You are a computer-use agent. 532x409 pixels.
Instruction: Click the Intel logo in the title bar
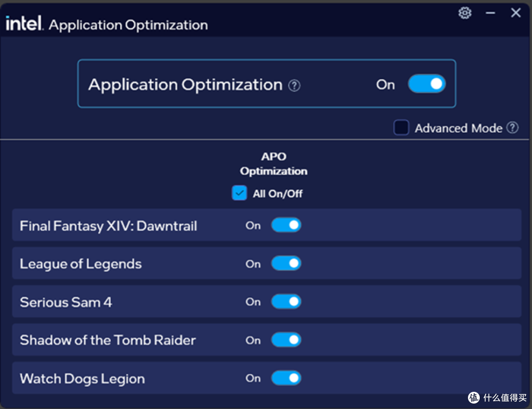(25, 23)
